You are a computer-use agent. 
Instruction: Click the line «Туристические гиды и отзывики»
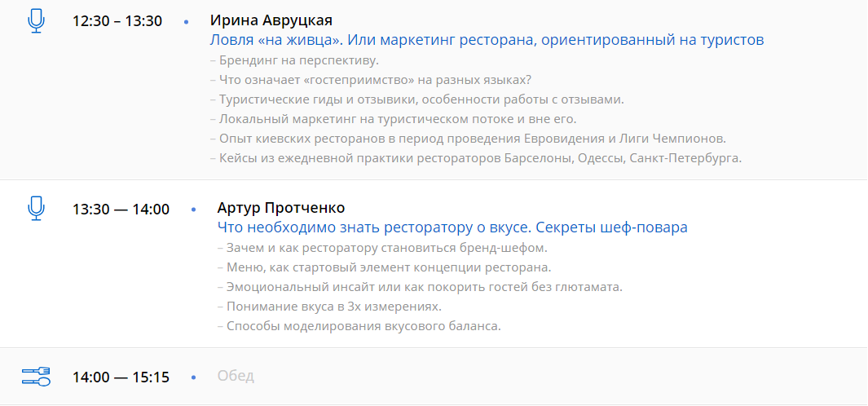pyautogui.click(x=417, y=99)
